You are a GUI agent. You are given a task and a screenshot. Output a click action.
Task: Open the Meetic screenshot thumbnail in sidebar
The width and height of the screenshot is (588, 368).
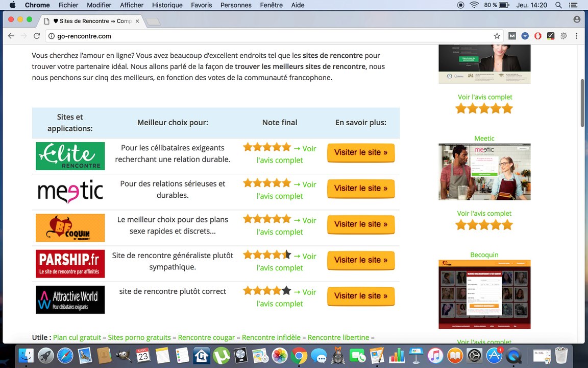pos(484,172)
